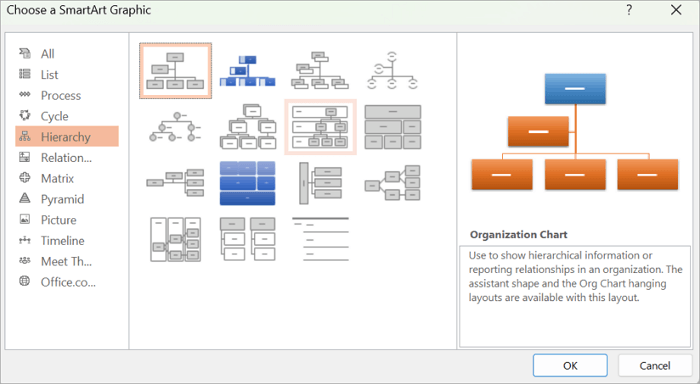Select the Lined List layout

tap(320, 239)
